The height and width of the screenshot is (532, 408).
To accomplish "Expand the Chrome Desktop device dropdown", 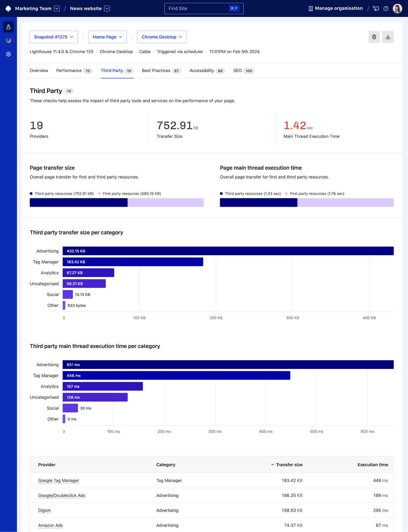I will click(x=162, y=37).
